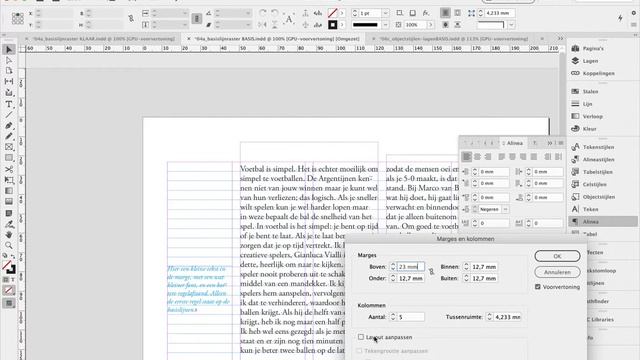Open the rotation angle dropdown
The image size is (640, 360).
click(248, 13)
